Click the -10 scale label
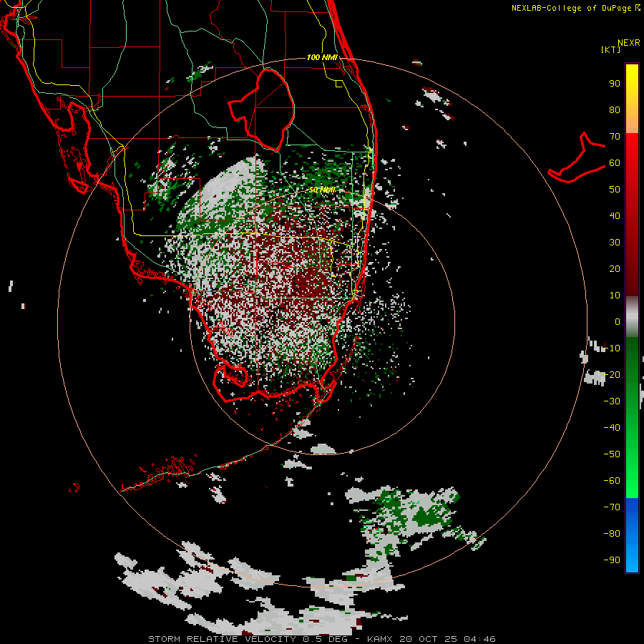644x644 pixels. click(x=612, y=348)
